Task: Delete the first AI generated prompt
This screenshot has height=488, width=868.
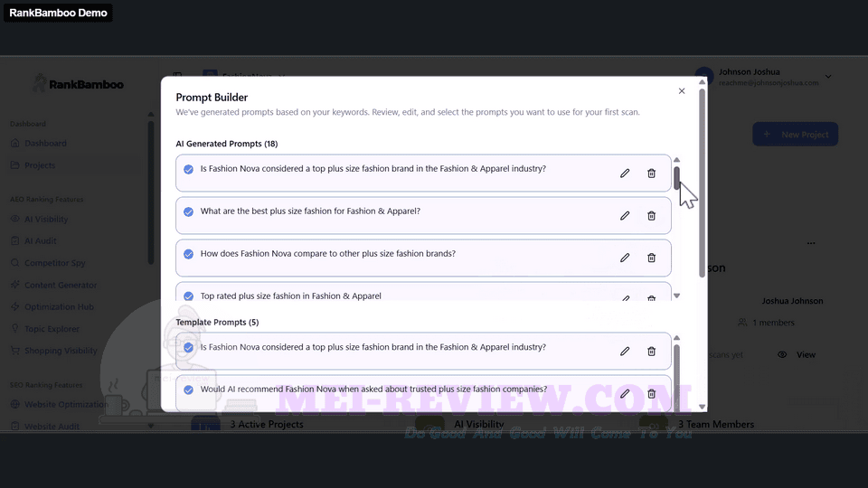Action: 652,174
